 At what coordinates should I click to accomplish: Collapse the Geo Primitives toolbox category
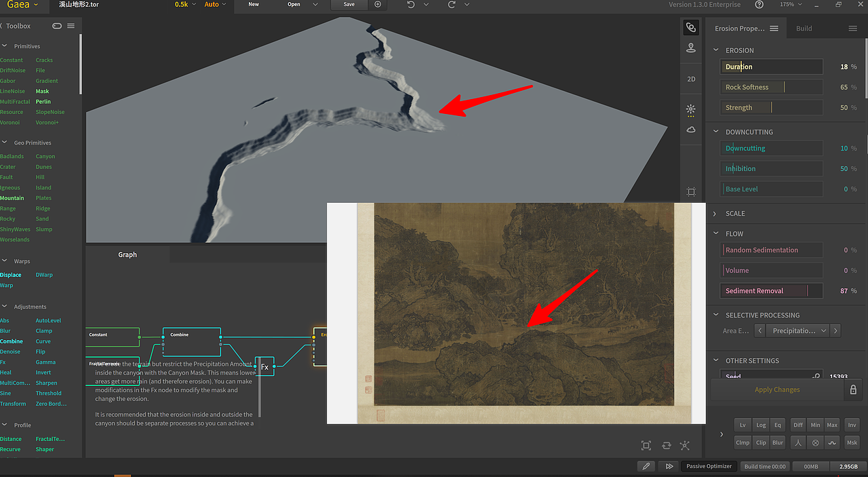point(5,142)
